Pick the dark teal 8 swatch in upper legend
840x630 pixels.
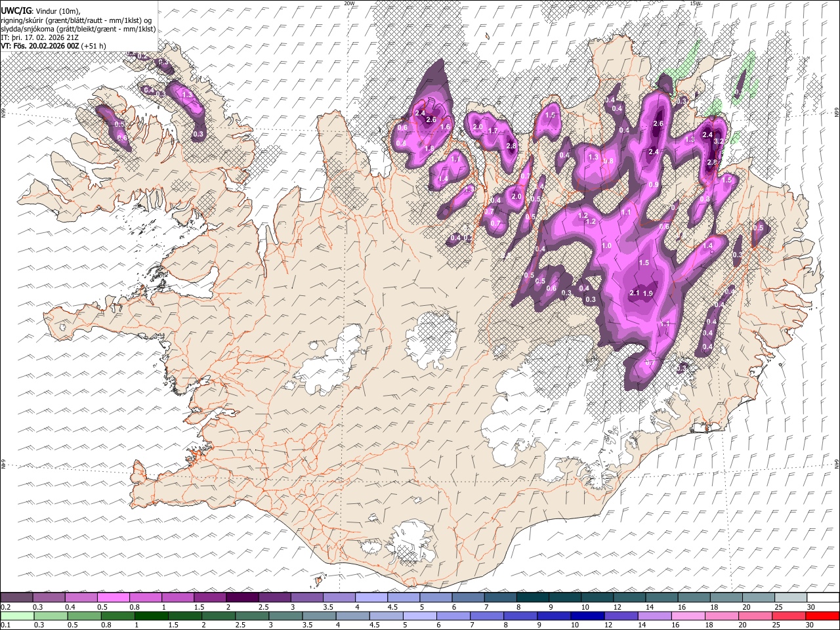tap(532, 598)
